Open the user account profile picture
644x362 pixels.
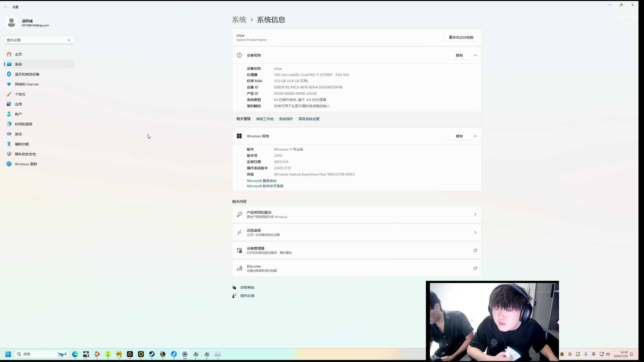tap(11, 23)
